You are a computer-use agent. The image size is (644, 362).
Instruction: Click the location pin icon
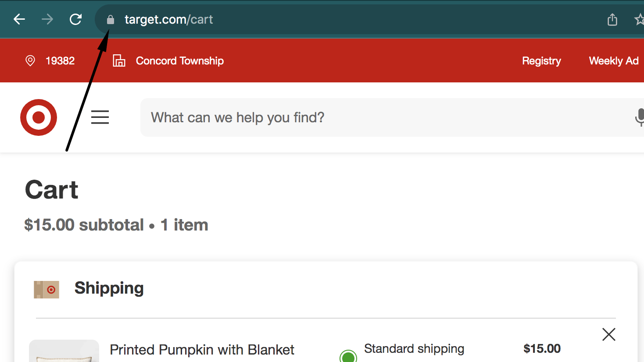[30, 60]
